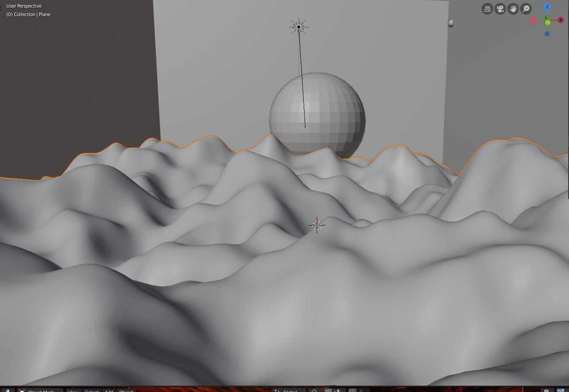Screen dimensions: 569x392
Task: Select the Move view hand icon
Action: [513, 8]
